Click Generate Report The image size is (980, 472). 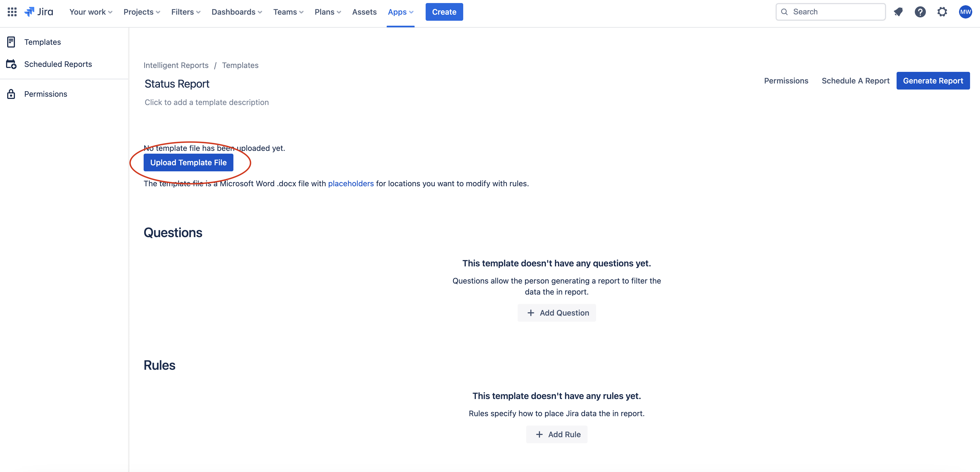933,81
